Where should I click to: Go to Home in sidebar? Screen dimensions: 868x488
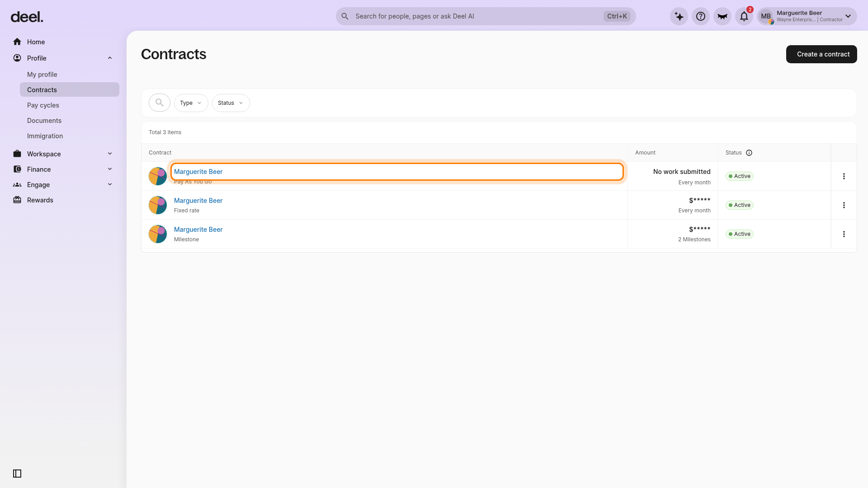(36, 42)
